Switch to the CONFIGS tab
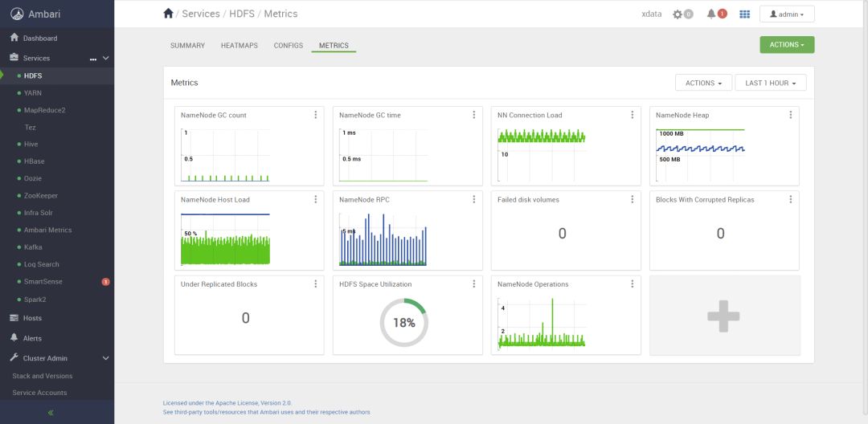 click(288, 46)
